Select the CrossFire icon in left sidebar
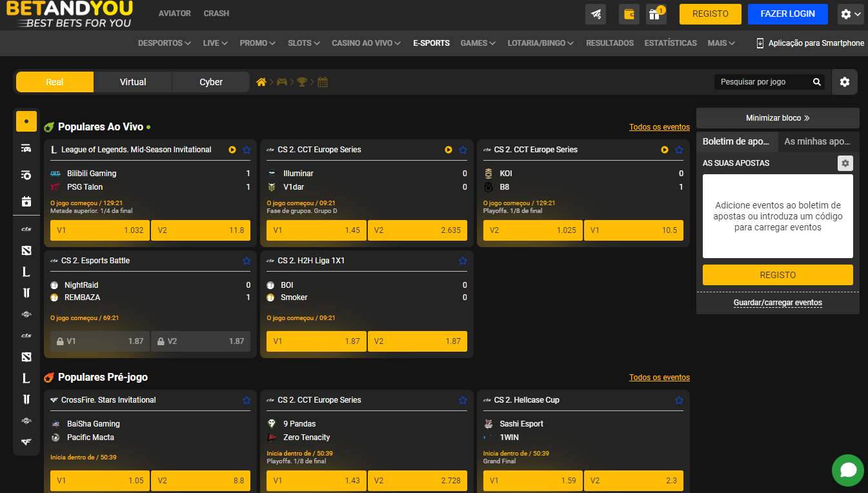The height and width of the screenshot is (493, 868). pos(26,442)
